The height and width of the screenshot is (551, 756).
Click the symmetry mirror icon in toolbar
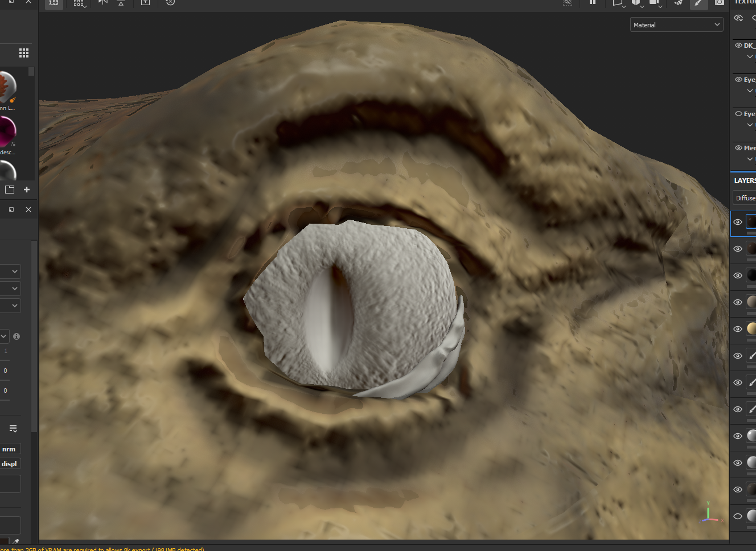coord(103,2)
